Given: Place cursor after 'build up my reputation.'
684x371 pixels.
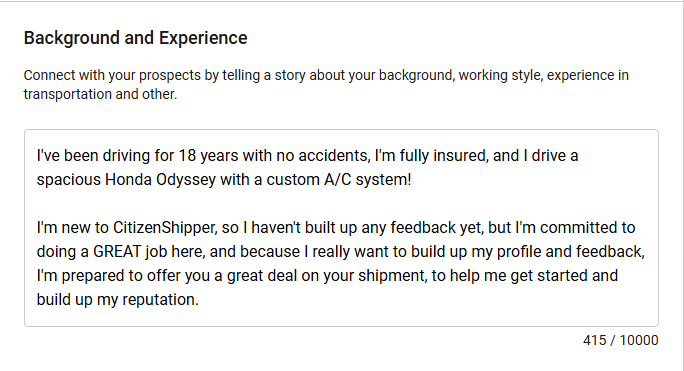Looking at the screenshot, I should click(x=199, y=300).
